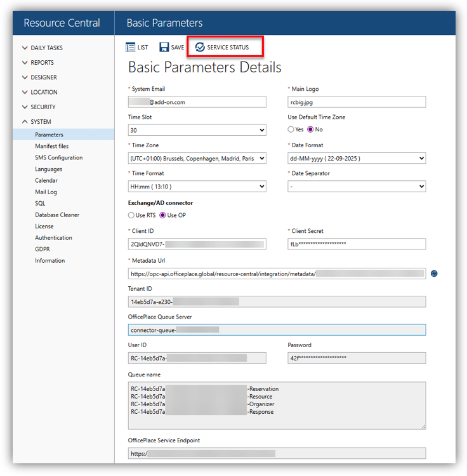Click the OfficePlace Service Endpoint field

point(277,453)
